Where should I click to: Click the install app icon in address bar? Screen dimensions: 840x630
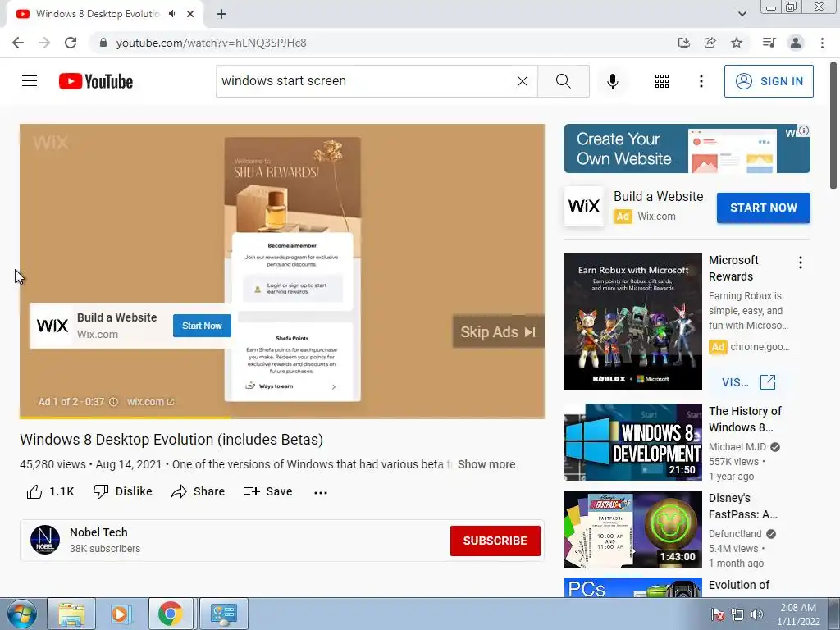[x=683, y=43]
